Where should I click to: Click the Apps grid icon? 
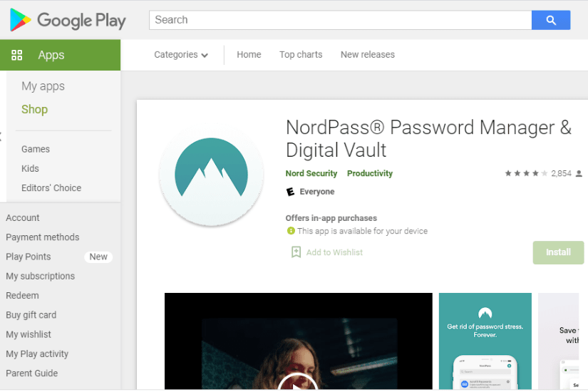(x=17, y=55)
